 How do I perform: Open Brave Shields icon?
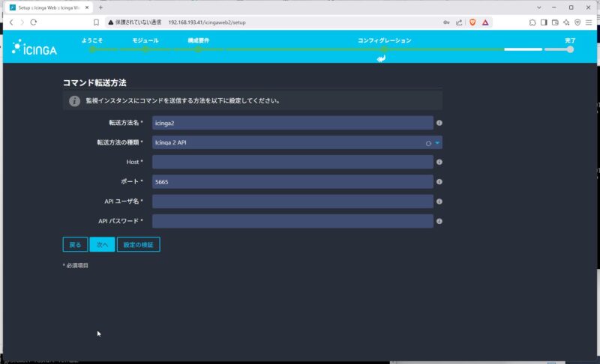(x=472, y=22)
